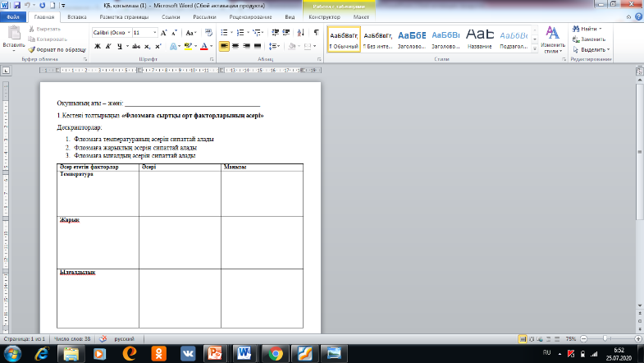Image resolution: width=644 pixels, height=363 pixels.
Task: Sort the selected text
Action: [x=300, y=33]
